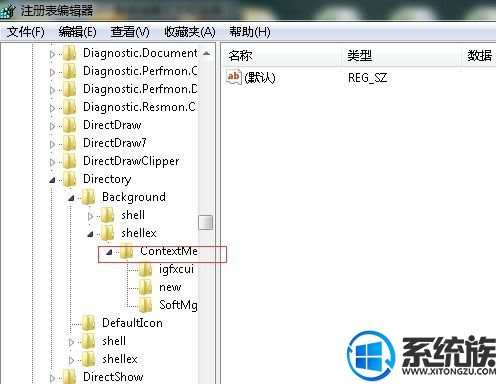
Task: Select the Directory folder icon
Action: [70, 179]
